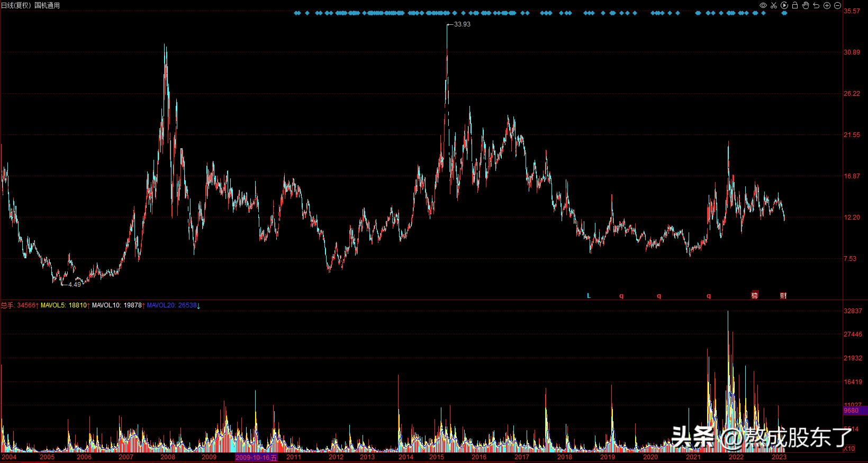The height and width of the screenshot is (463, 868).
Task: Click the purple 9680 volume indicator tag
Action: coord(855,411)
